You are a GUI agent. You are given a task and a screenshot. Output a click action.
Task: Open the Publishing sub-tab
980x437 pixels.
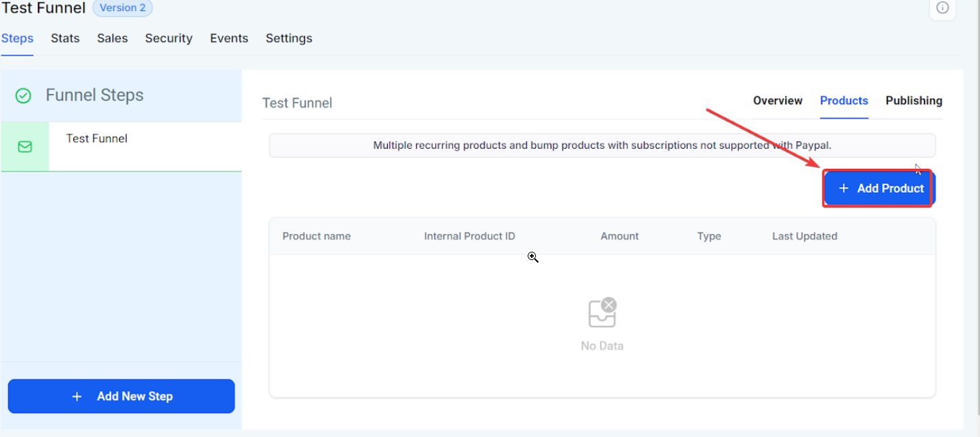point(914,101)
